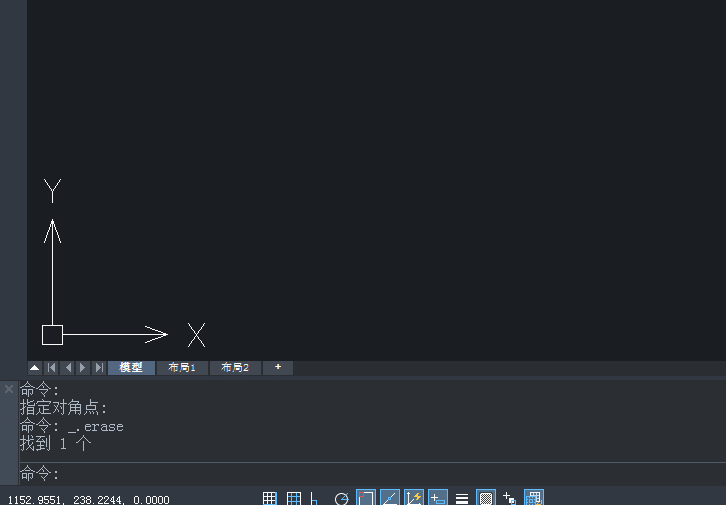Close the command line panel
The height and width of the screenshot is (505, 726).
[9, 389]
